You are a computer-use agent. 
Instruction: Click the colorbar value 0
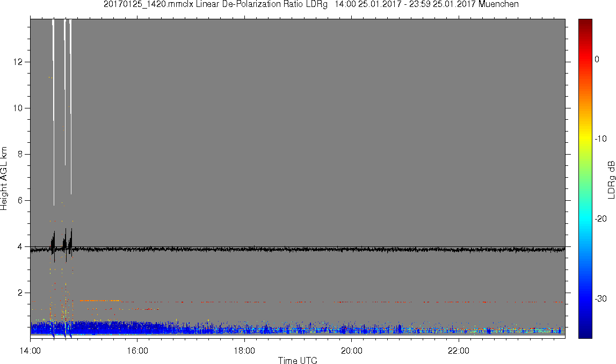pyautogui.click(x=597, y=59)
